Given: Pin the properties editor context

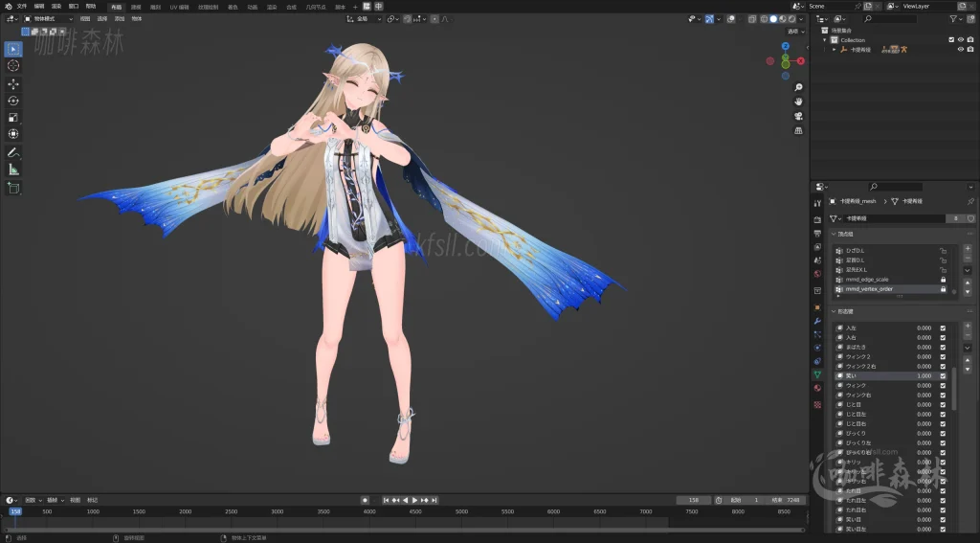Looking at the screenshot, I should 970,201.
